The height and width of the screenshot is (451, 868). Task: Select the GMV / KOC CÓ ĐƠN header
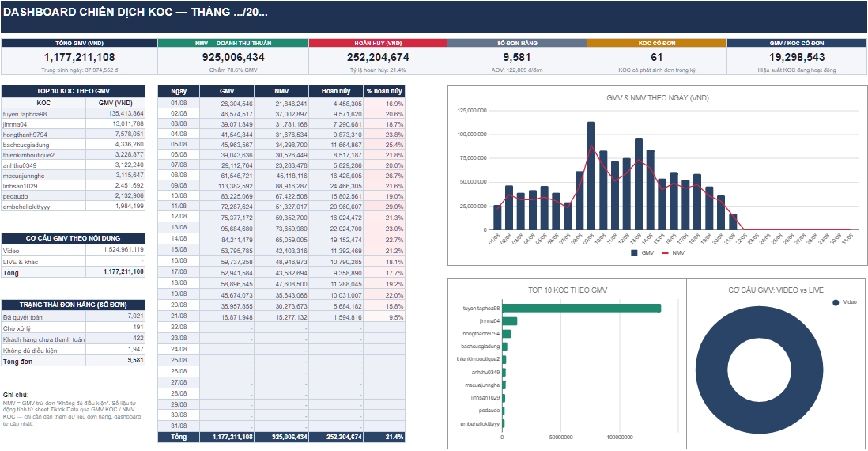797,44
